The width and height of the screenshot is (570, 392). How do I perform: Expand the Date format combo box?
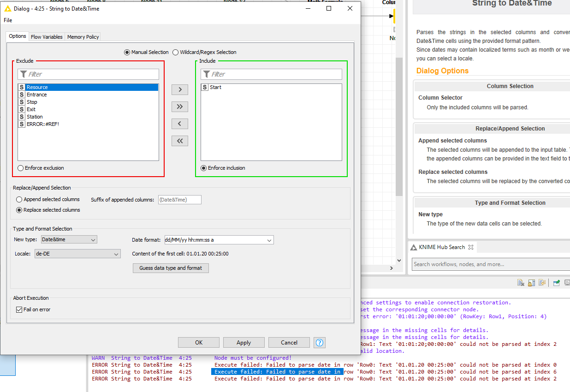pos(269,240)
